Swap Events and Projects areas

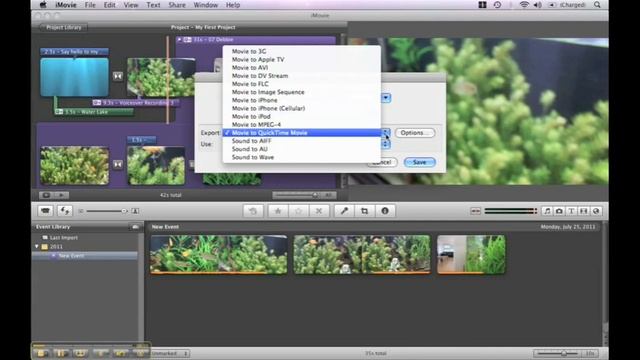[64, 211]
